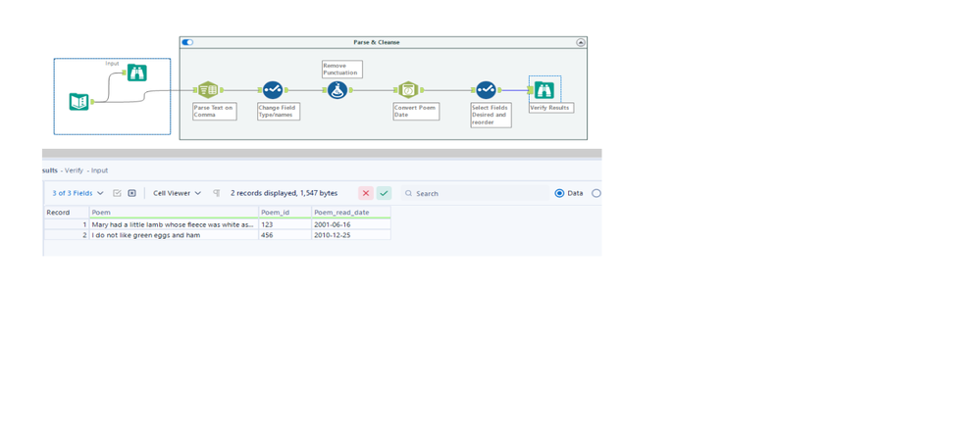Select the radio button next to Data
Image resolution: width=980 pixels, height=438 pixels.
[596, 193]
